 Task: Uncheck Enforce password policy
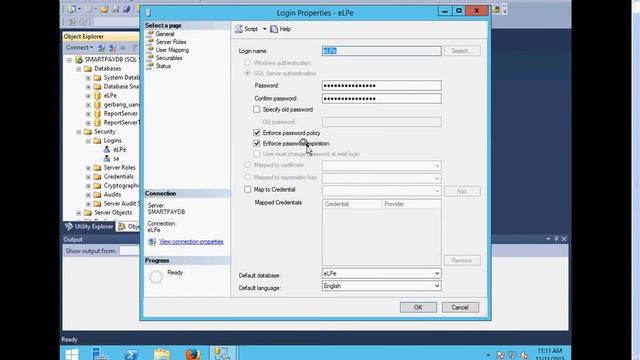click(x=256, y=133)
